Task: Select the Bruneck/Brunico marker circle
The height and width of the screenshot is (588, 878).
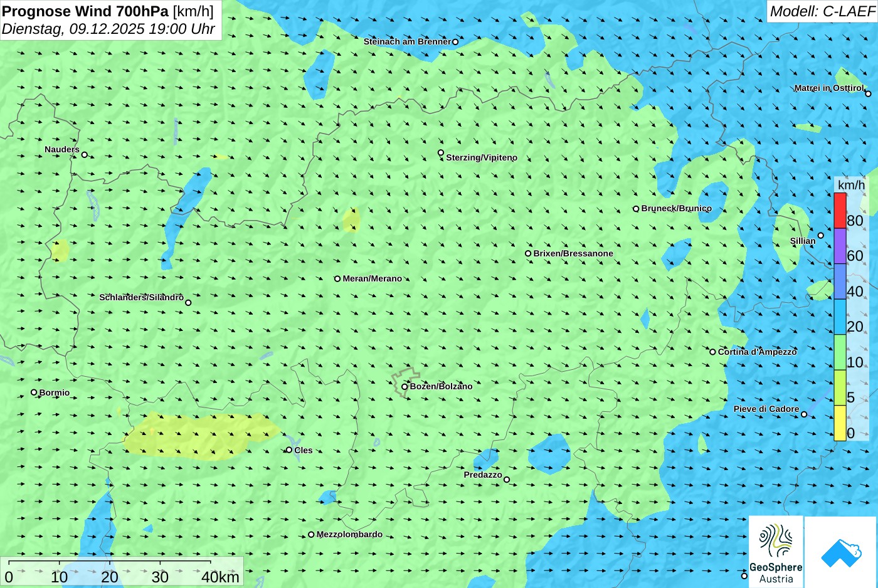Action: click(636, 209)
